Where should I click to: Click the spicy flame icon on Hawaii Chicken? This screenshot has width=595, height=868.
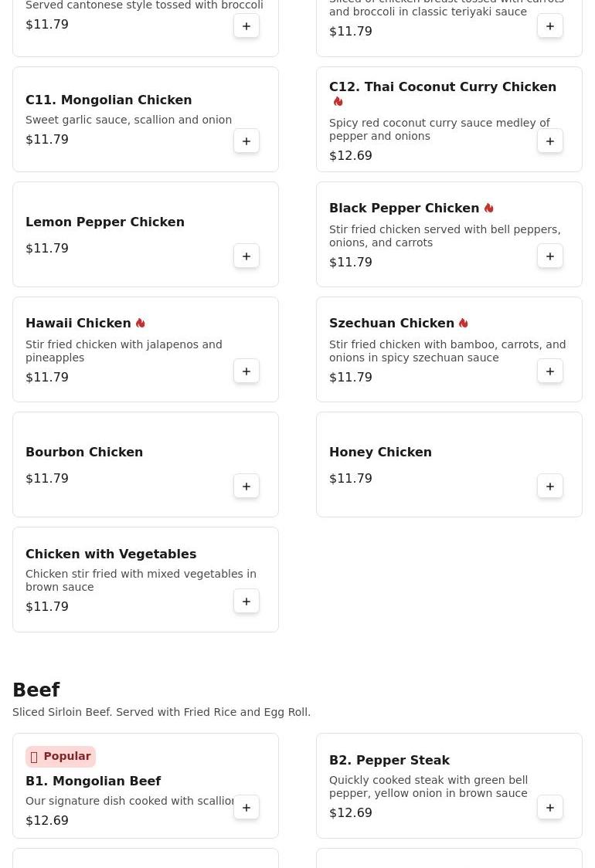(140, 323)
